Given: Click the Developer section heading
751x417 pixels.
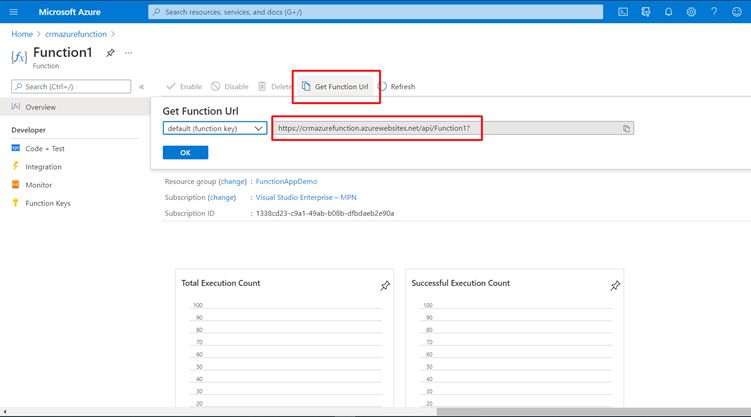Looking at the screenshot, I should [x=28, y=130].
